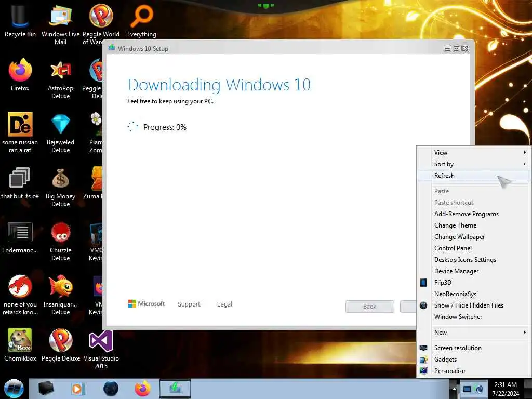Open Big Money Deluxe desktop icon

point(60,187)
